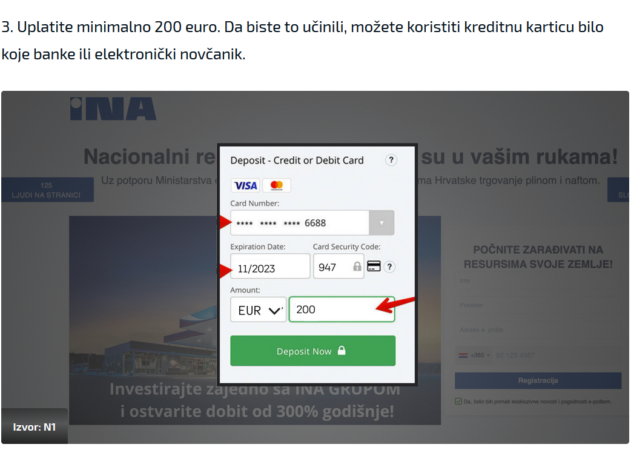Viewport: 631px width, 450px height.
Task: Toggle the newsletter consent checkbox
Action: (x=458, y=401)
